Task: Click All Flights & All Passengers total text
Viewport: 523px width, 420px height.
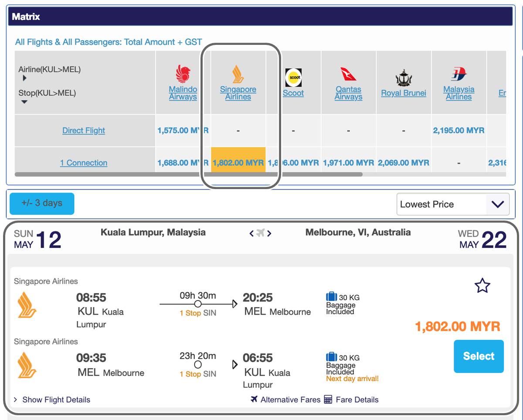Action: pos(109,42)
